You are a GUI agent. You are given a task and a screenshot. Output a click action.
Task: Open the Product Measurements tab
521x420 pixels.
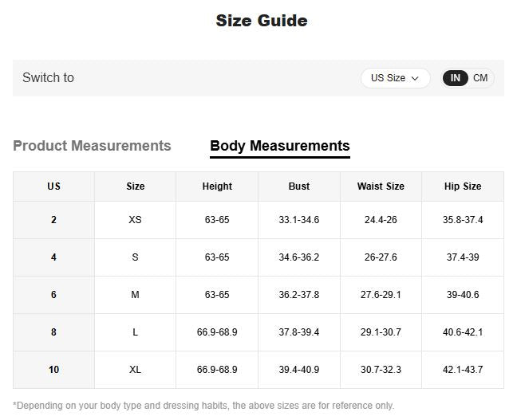point(92,146)
